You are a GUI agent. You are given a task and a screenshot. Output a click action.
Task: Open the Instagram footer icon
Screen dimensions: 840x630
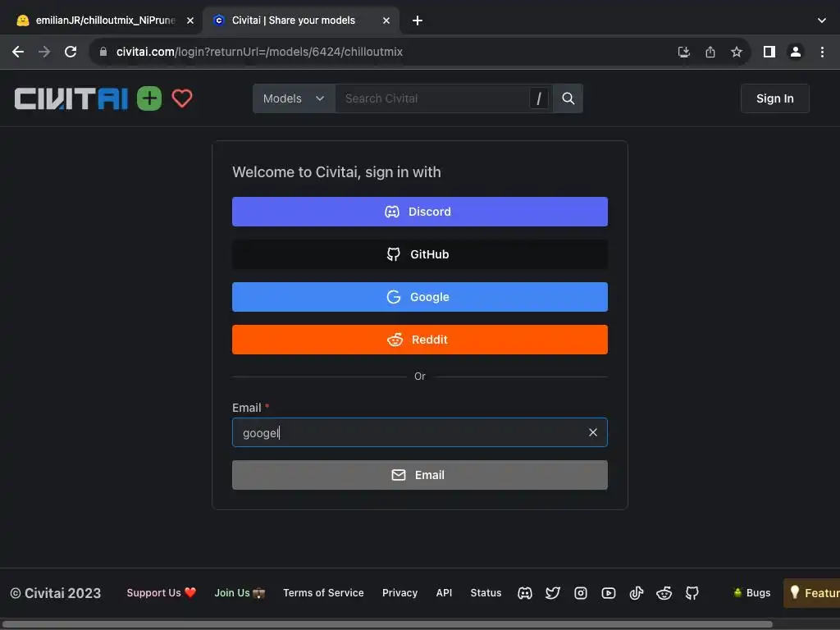click(x=581, y=593)
